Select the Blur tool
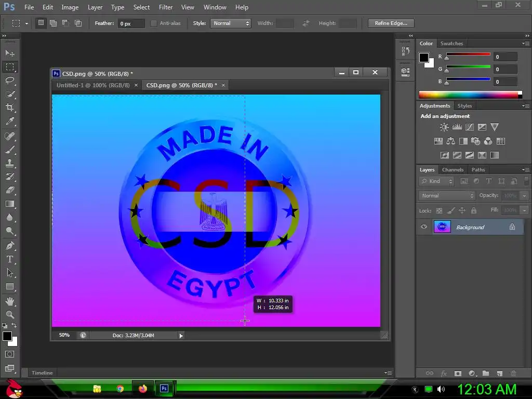Image resolution: width=532 pixels, height=399 pixels. pyautogui.click(x=10, y=218)
